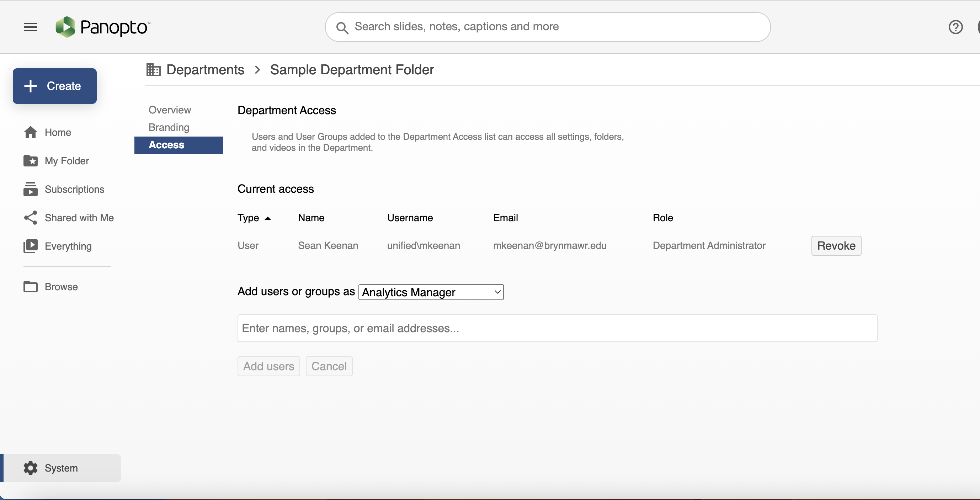Open Browse folders panel
The image size is (980, 500).
[61, 287]
